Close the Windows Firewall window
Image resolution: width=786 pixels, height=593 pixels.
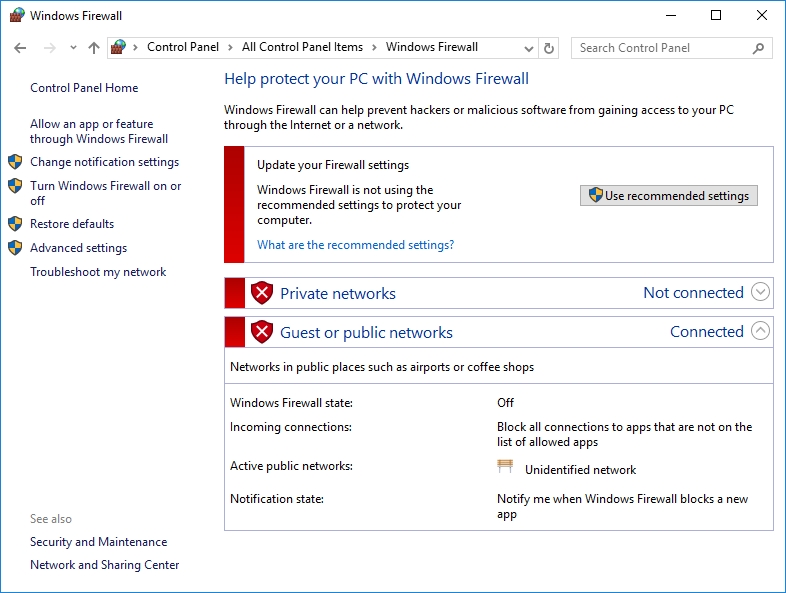pyautogui.click(x=762, y=16)
